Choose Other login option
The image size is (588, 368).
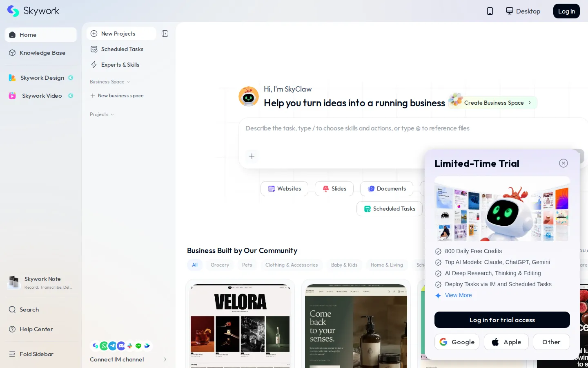coord(551,342)
